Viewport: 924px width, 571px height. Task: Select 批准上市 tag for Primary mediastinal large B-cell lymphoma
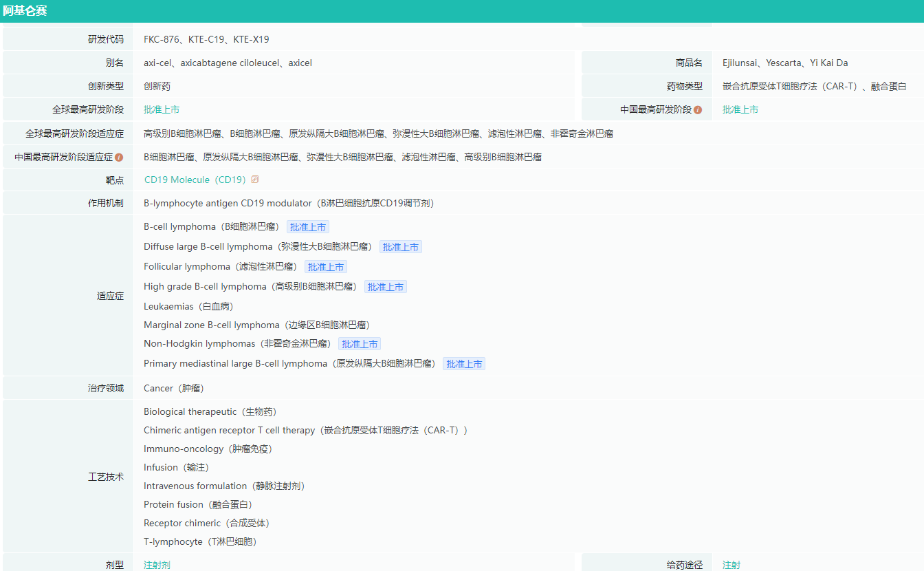[464, 364]
